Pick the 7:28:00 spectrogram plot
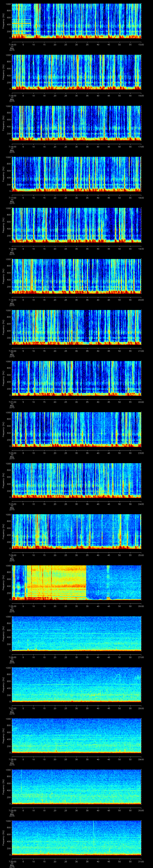 click(76, 736)
